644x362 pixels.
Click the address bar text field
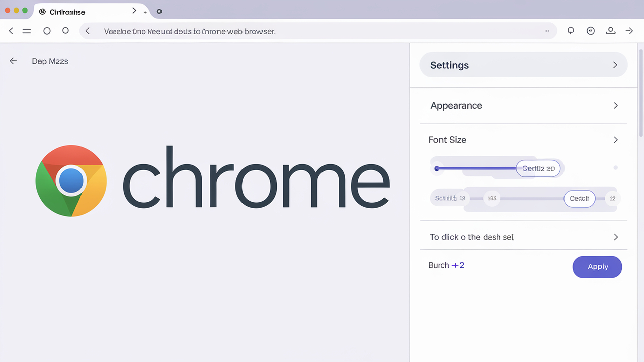(x=318, y=31)
